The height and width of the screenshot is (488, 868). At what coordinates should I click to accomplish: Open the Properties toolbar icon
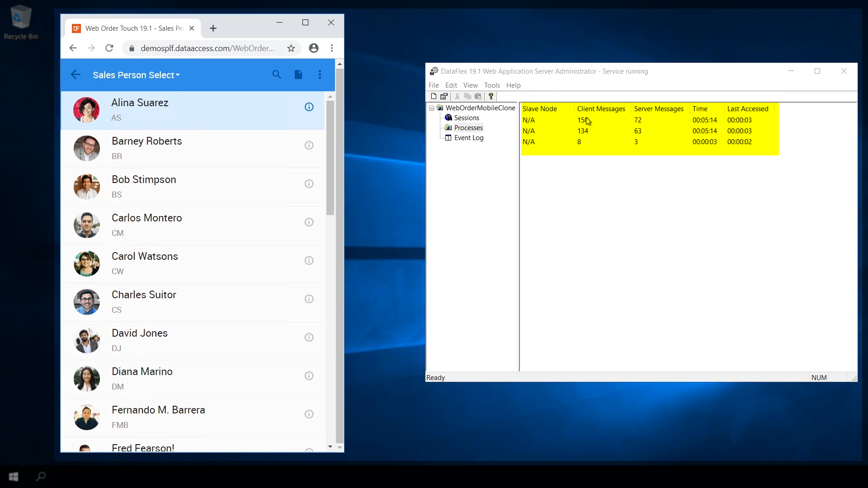pos(444,96)
